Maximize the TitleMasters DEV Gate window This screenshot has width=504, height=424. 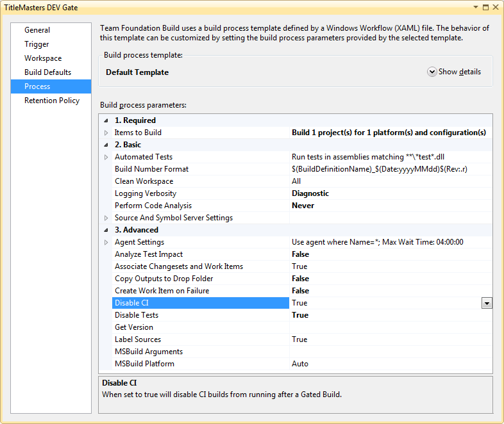(x=485, y=7)
